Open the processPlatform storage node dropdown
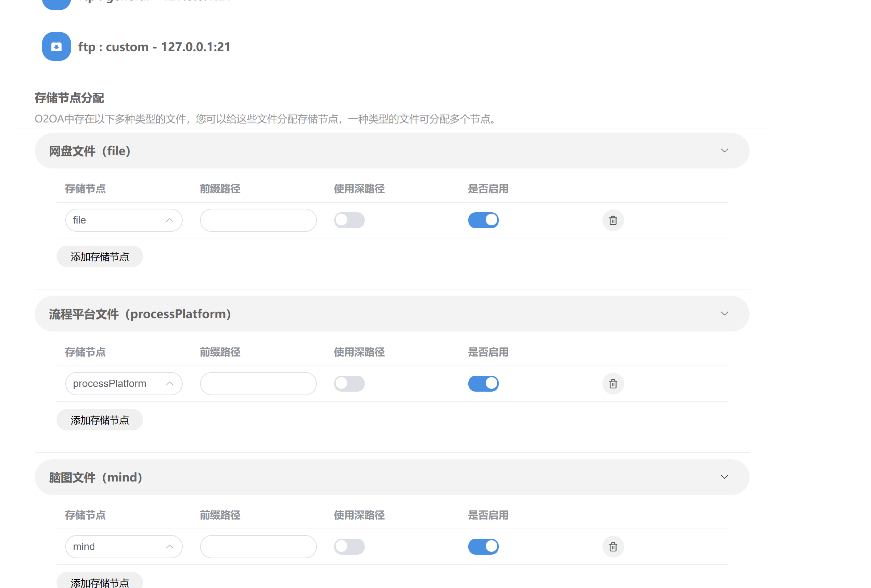Screen dimensions: 871x588 coord(124,384)
